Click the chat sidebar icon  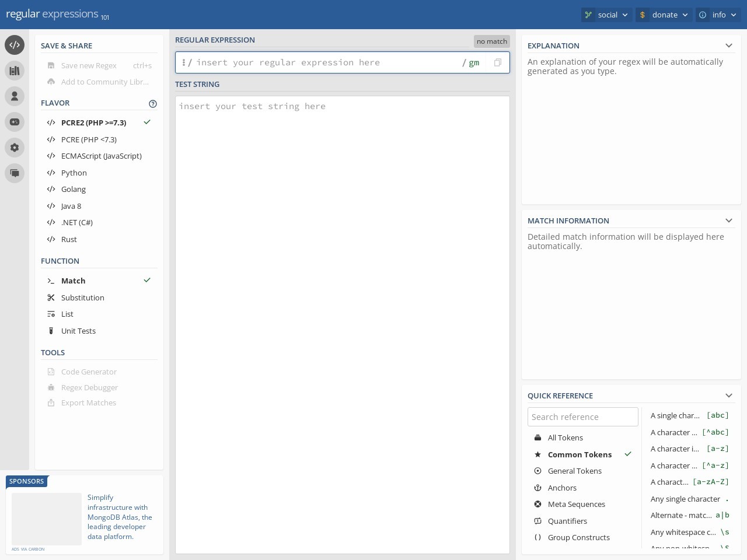[x=15, y=173]
